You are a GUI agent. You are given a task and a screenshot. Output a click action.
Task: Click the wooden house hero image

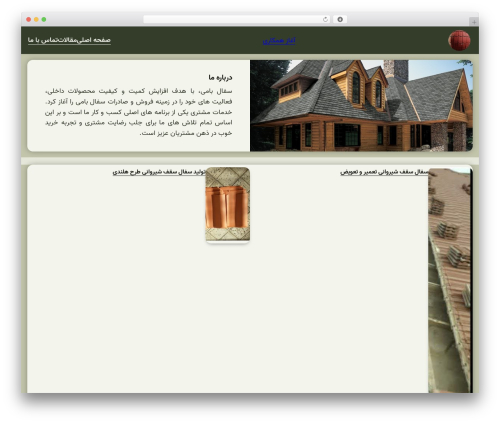(361, 106)
